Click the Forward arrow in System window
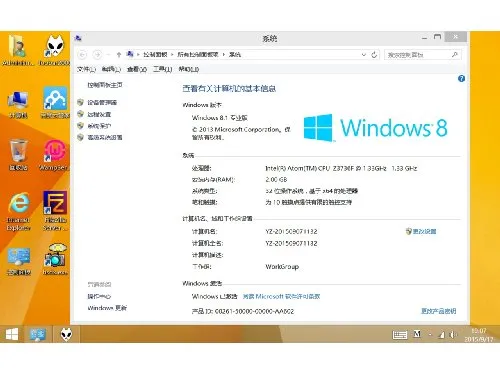500x375 pixels. (x=97, y=54)
